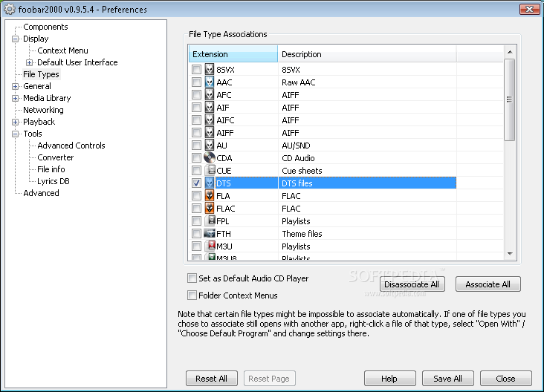
Task: Click the FTH theme file icon
Action: coord(210,233)
